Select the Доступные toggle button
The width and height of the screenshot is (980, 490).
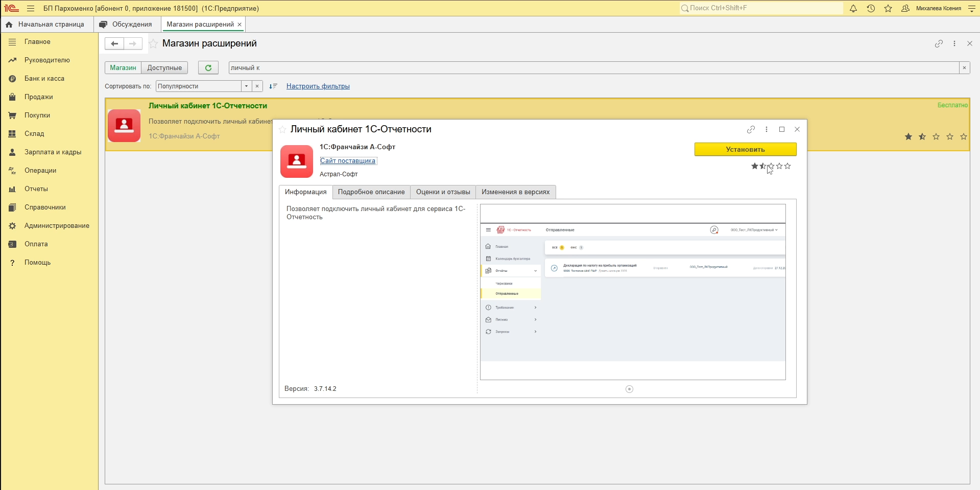point(164,67)
